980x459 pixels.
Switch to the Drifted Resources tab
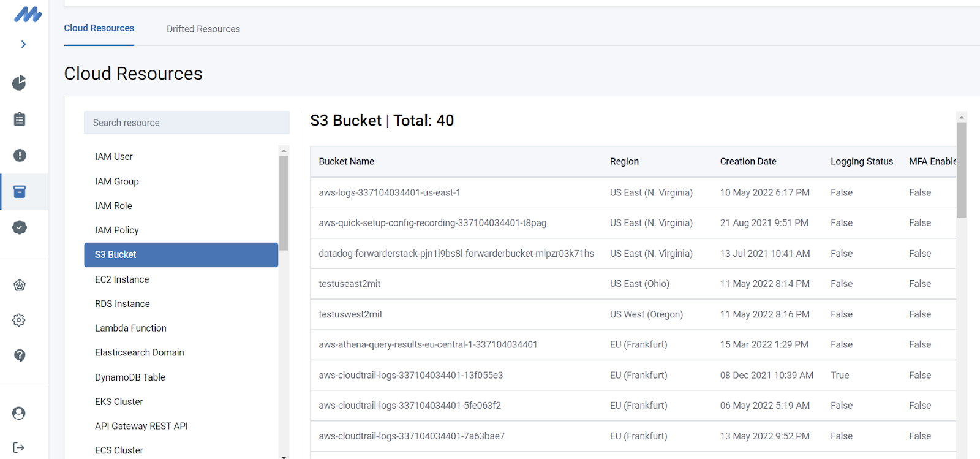pyautogui.click(x=203, y=29)
